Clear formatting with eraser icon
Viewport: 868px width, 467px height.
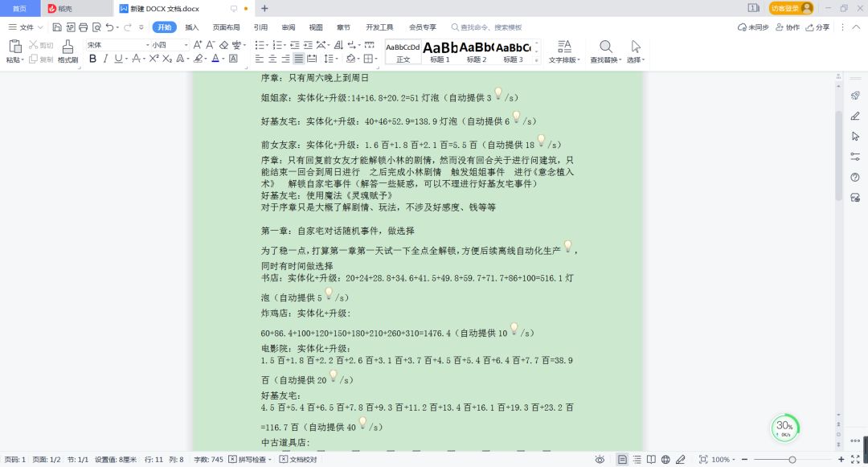223,45
